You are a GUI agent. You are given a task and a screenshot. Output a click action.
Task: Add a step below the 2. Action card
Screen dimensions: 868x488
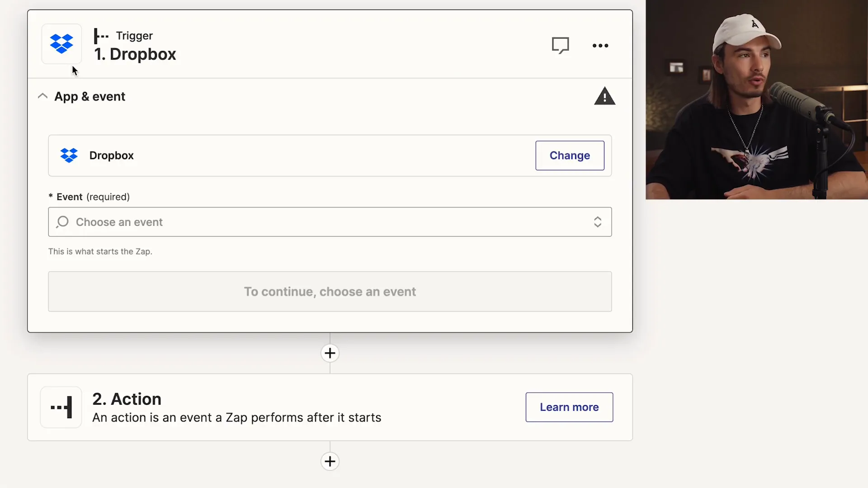(330, 461)
